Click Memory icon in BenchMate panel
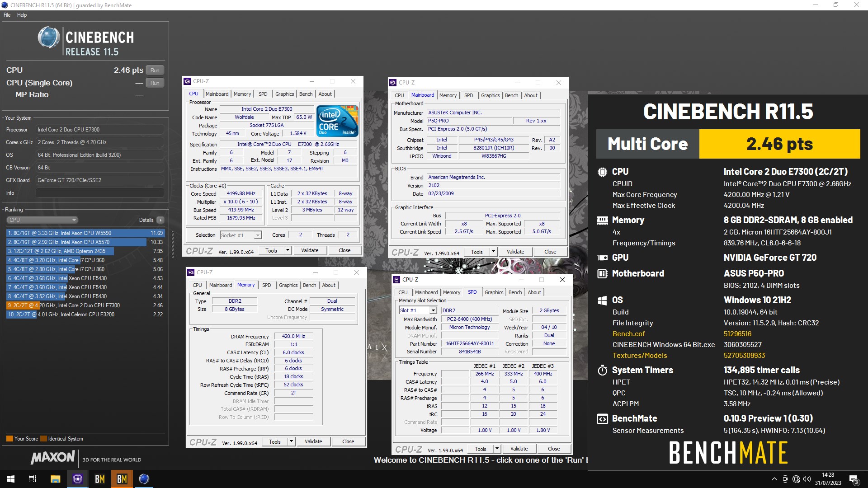The width and height of the screenshot is (868, 488). (x=602, y=220)
